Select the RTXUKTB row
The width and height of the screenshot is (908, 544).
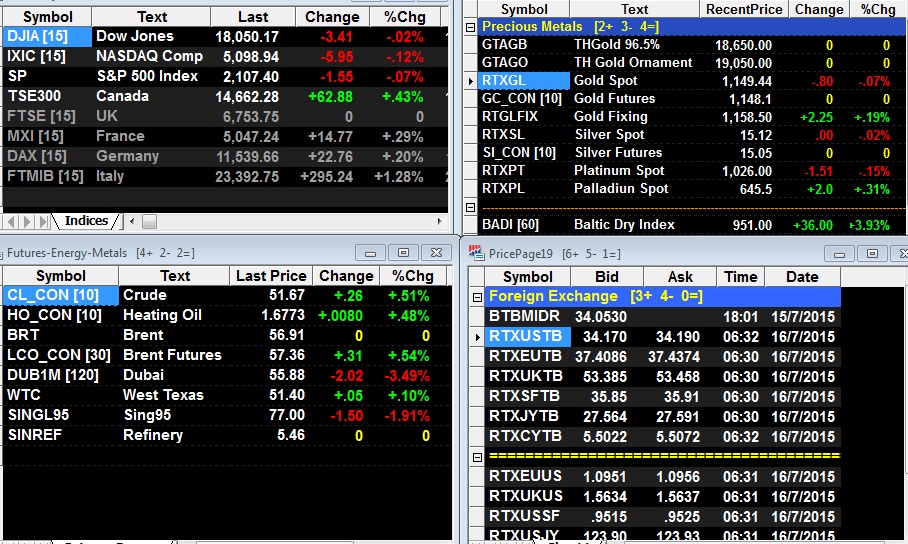click(x=662, y=377)
